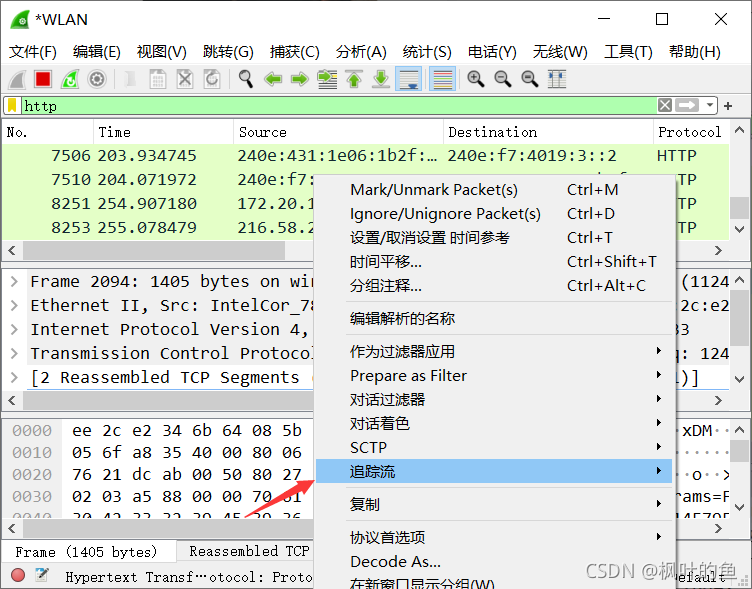Open 分组注释... from context menu
752x589 pixels.
[494, 286]
